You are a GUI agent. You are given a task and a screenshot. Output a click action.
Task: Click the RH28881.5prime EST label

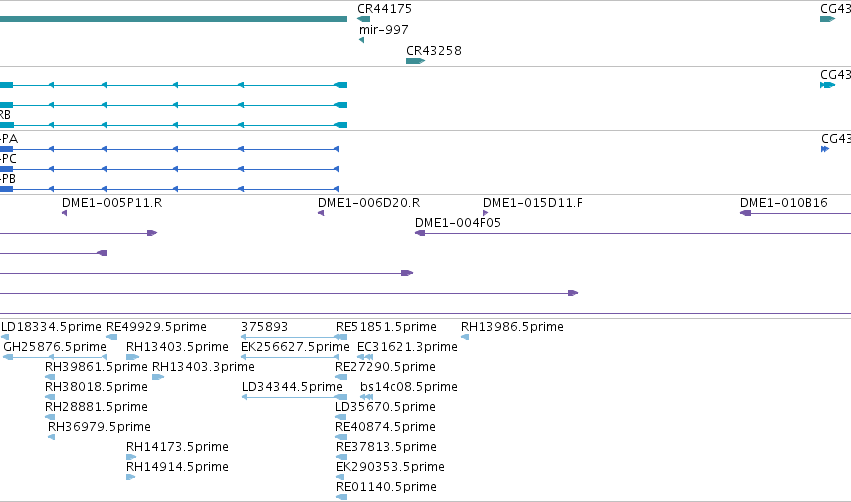click(x=96, y=407)
